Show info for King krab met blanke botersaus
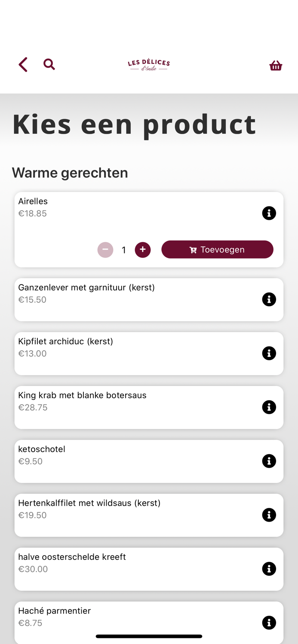Screen dimensions: 298x644 coord(269,407)
